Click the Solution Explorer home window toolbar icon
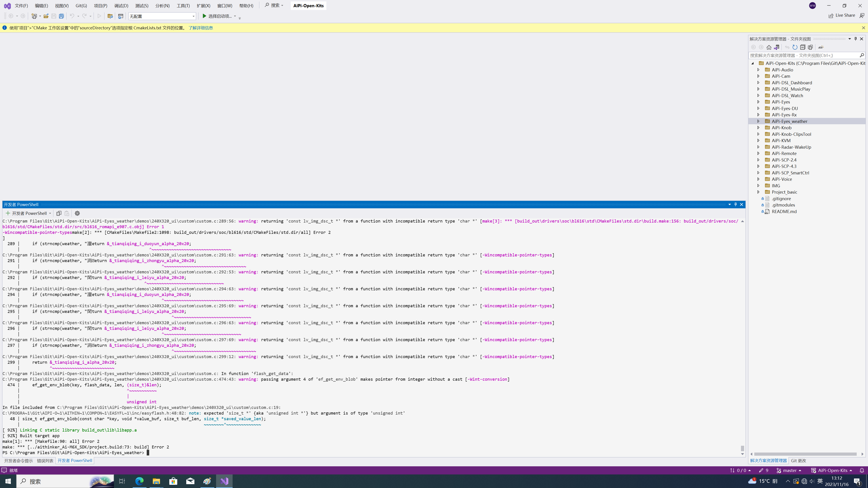 coord(121,16)
